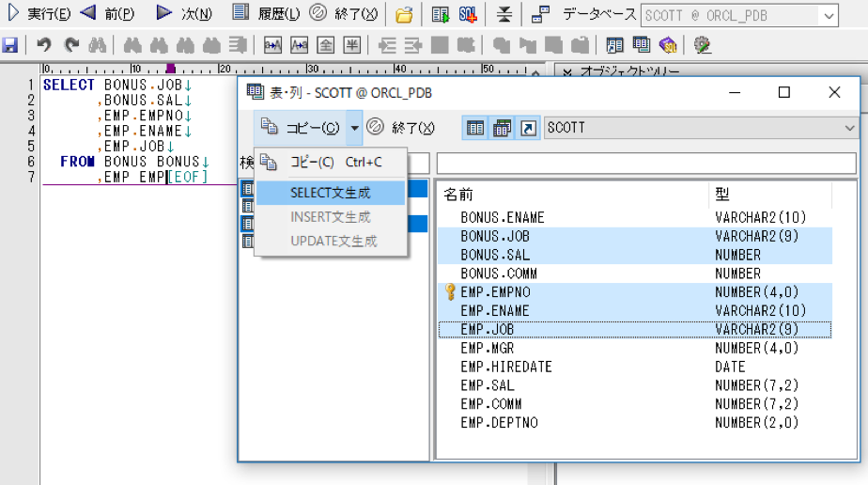Click the undo arrow icon
This screenshot has height=485, width=868.
[43, 44]
